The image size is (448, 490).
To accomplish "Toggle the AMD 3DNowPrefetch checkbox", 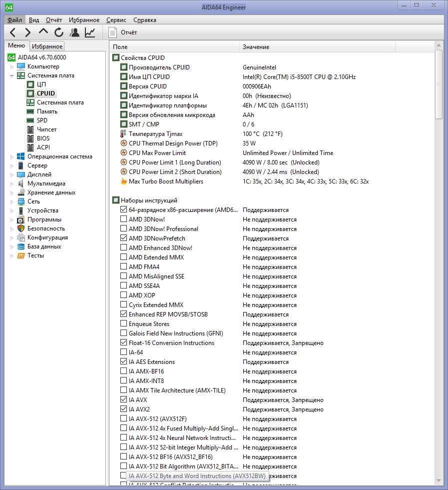I will pos(124,238).
